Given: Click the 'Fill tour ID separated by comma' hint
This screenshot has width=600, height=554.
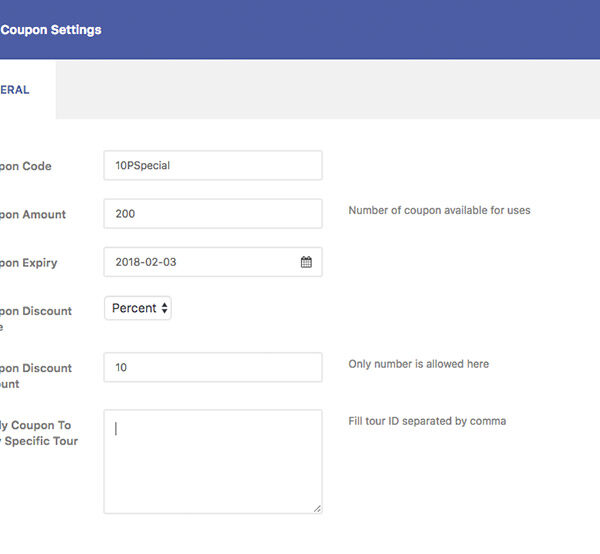Looking at the screenshot, I should pos(427,421).
